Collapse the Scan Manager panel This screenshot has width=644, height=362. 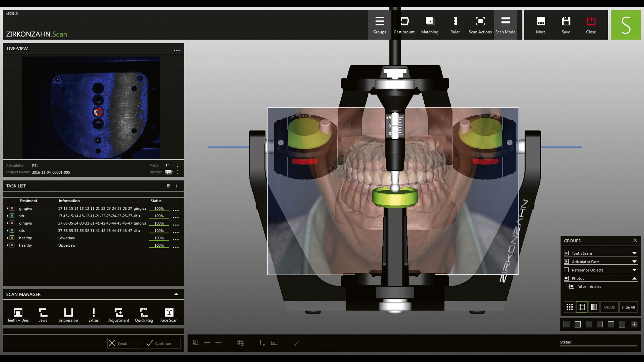click(176, 294)
